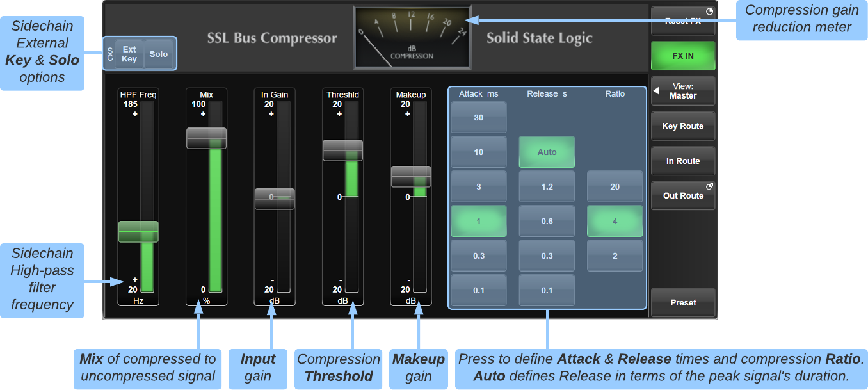Select Auto release mode

[547, 152]
